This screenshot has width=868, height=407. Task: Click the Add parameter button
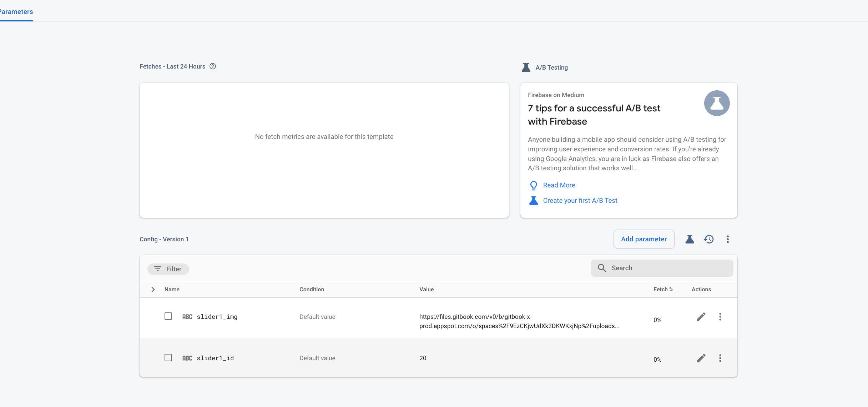[644, 239]
